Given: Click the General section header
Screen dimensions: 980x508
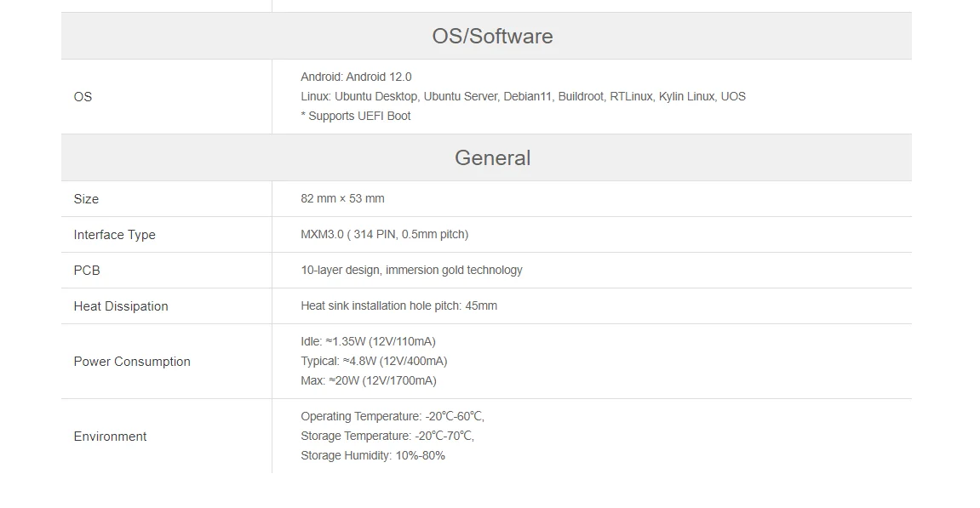Looking at the screenshot, I should (x=492, y=158).
